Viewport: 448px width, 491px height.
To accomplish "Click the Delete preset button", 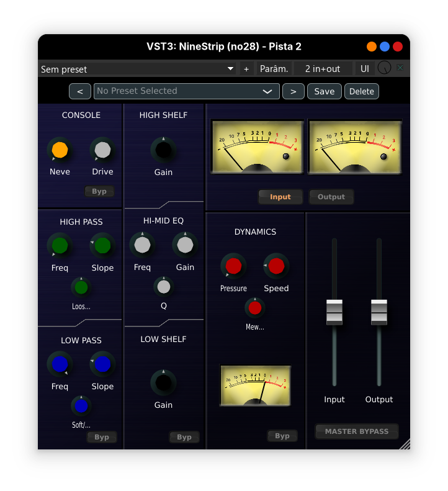I will point(361,91).
